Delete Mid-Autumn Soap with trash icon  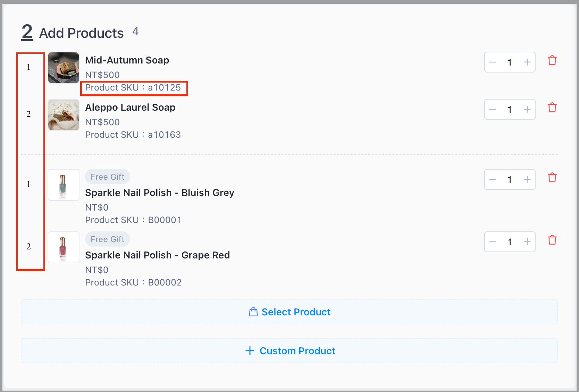(552, 60)
